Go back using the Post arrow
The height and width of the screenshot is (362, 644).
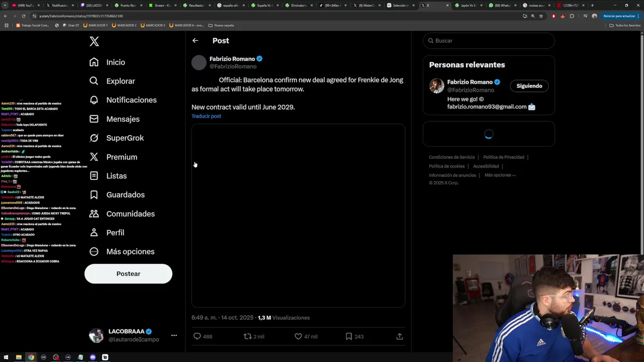pos(195,41)
